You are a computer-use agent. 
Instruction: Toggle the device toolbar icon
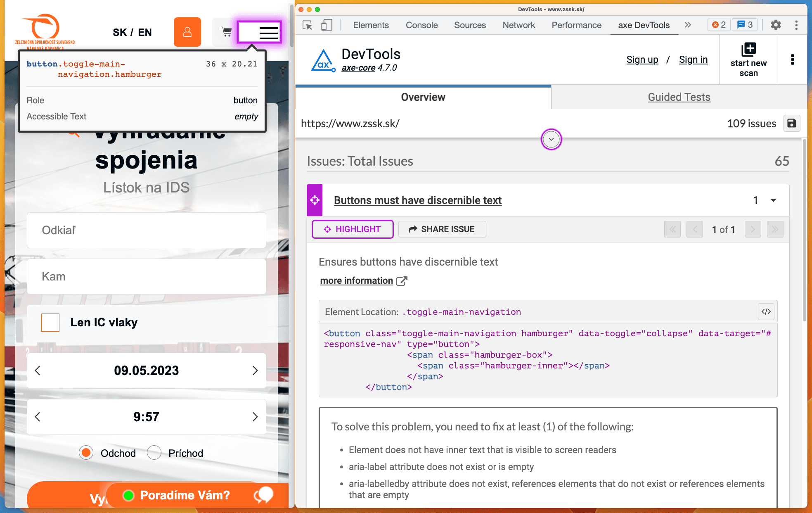point(327,25)
